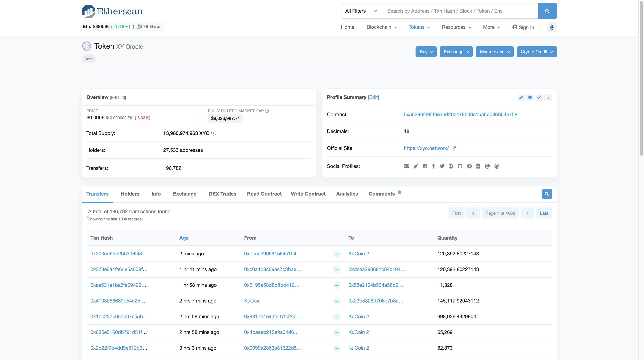Open the contract address 0x55296f69f40e... link
Viewport: 644px width, 360px height.
coord(460,114)
